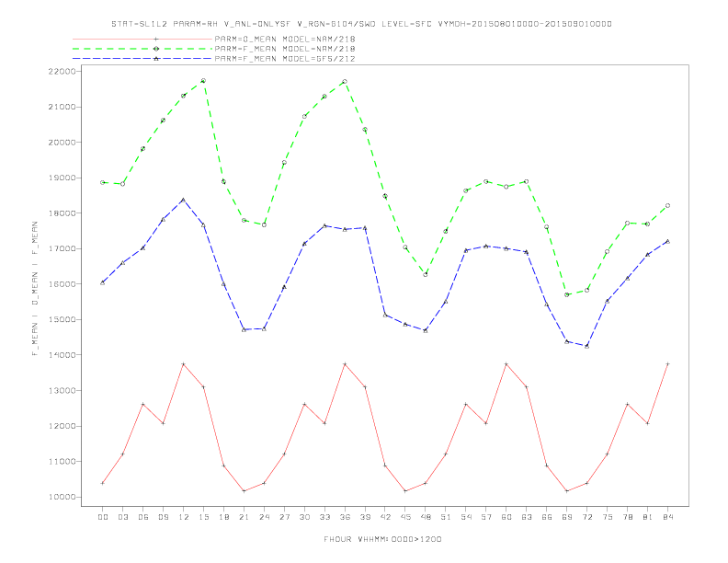Click x-axis tick label 33
Viewport: 728px width, 563px height.
click(324, 517)
